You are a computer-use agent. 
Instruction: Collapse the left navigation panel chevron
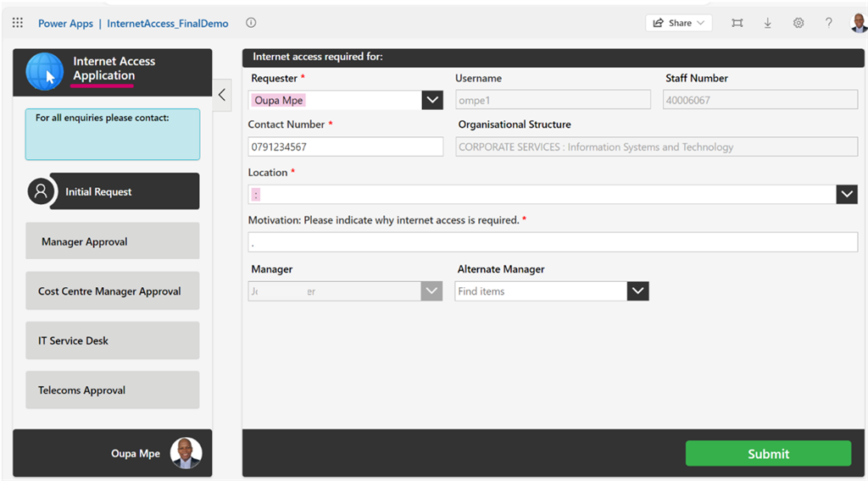(222, 95)
